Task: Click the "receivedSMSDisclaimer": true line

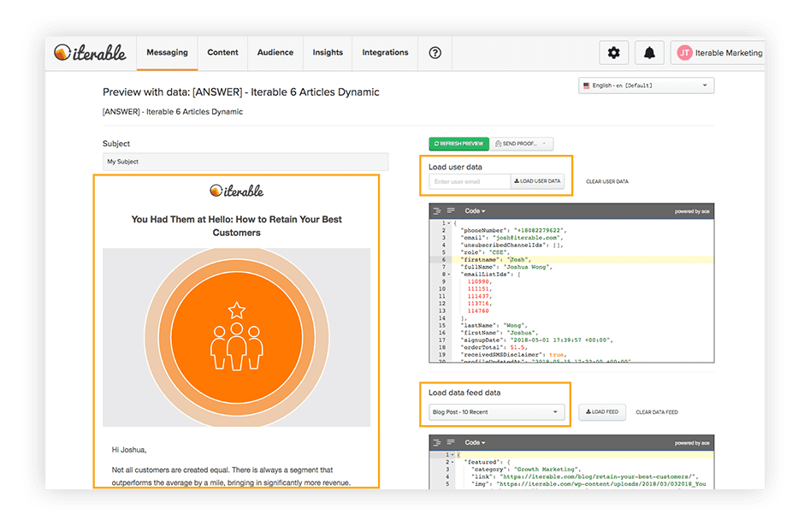Action: 515,354
